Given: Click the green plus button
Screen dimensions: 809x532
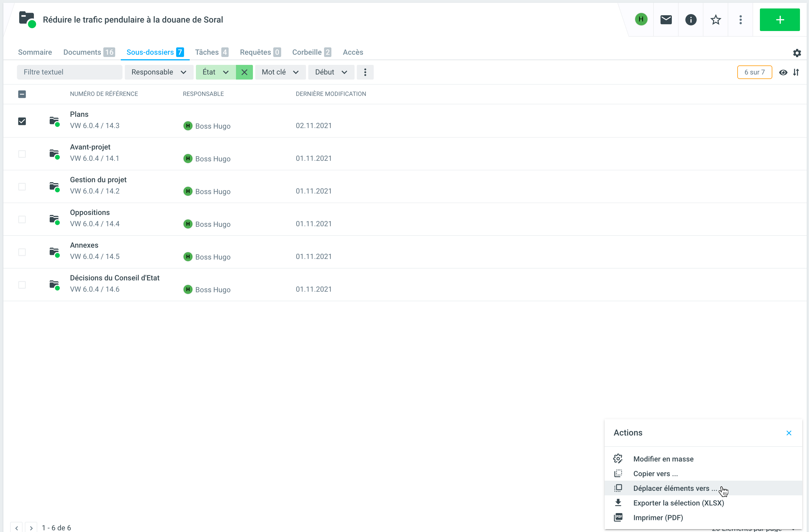Looking at the screenshot, I should coord(779,20).
